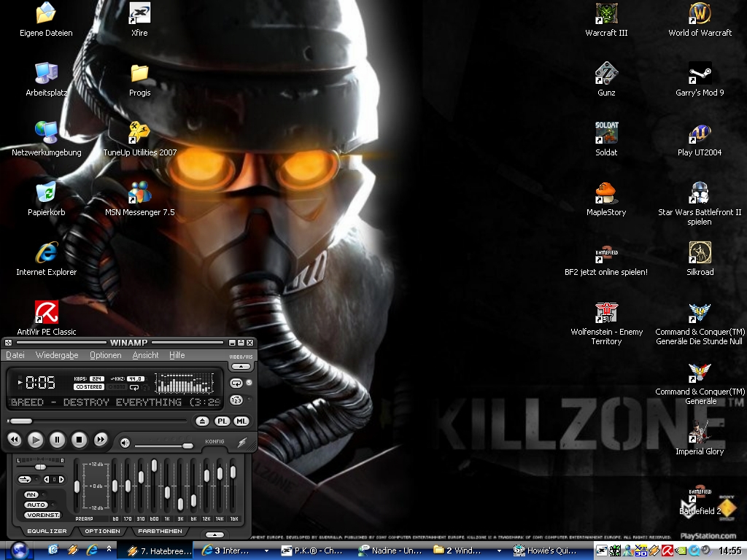This screenshot has height=560, width=747.
Task: Select the World of Warcraft shortcut
Action: pos(700,20)
